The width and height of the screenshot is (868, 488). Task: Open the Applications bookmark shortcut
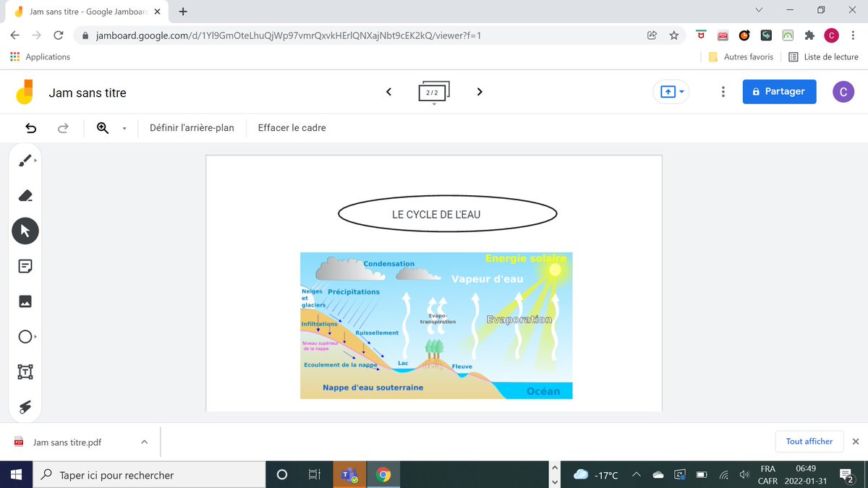41,56
